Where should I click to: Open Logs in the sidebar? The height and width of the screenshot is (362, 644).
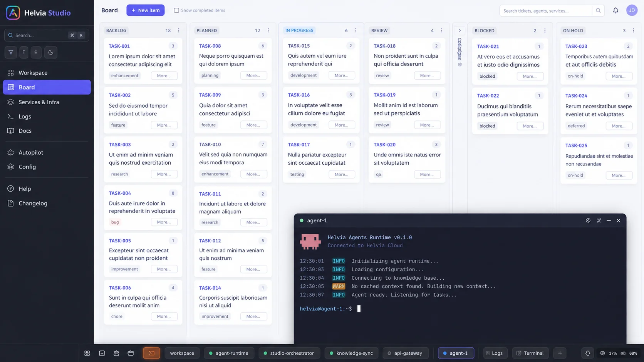47,116
